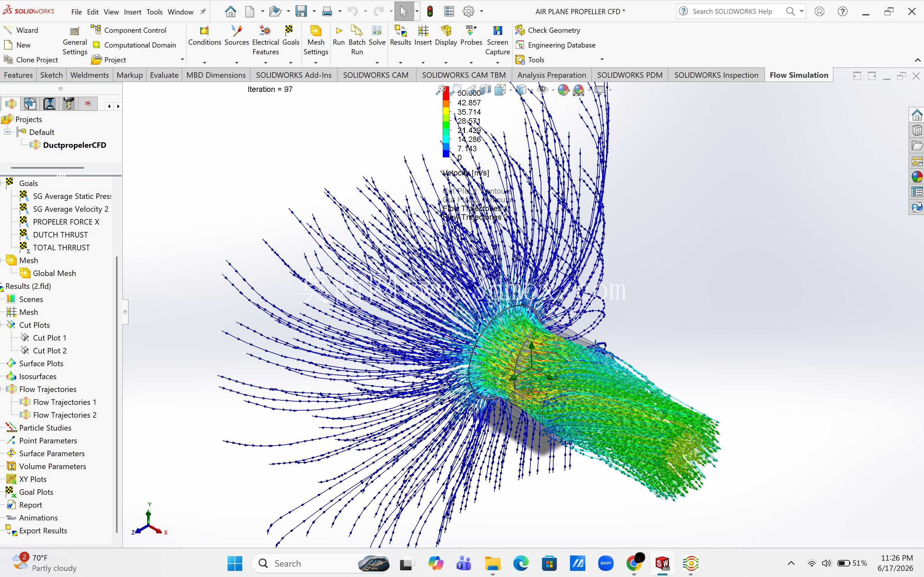The image size is (924, 577).
Task: Collapse the left panel with its edge handle
Action: (x=125, y=312)
